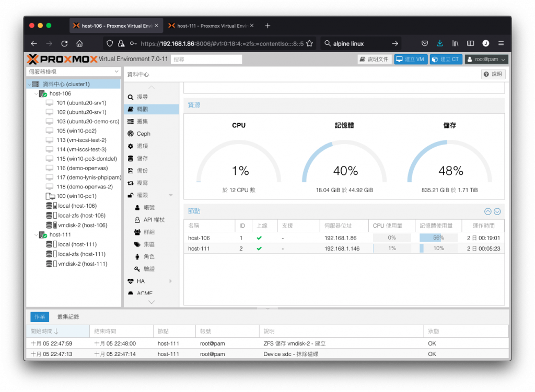Click the 建立 VM create button

tap(411, 60)
